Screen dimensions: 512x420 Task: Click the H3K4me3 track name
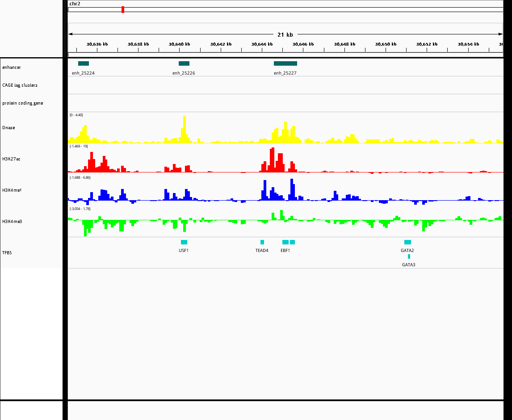(12, 222)
